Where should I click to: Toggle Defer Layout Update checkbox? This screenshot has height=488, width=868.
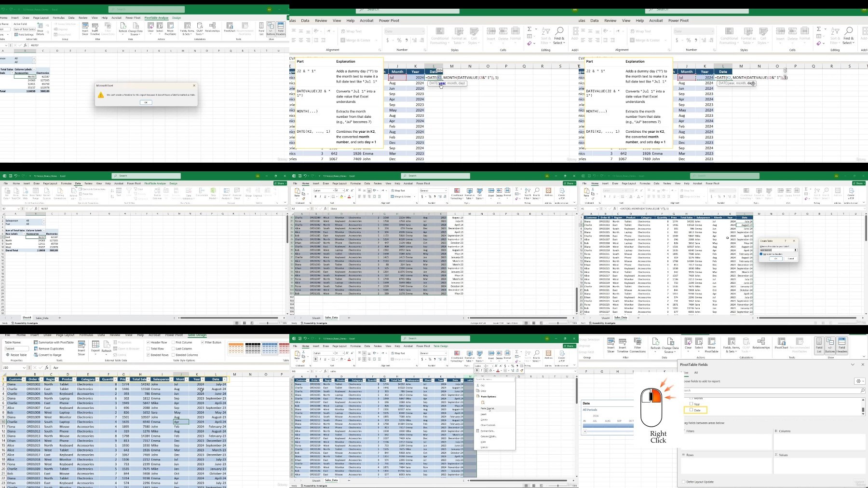coord(684,482)
